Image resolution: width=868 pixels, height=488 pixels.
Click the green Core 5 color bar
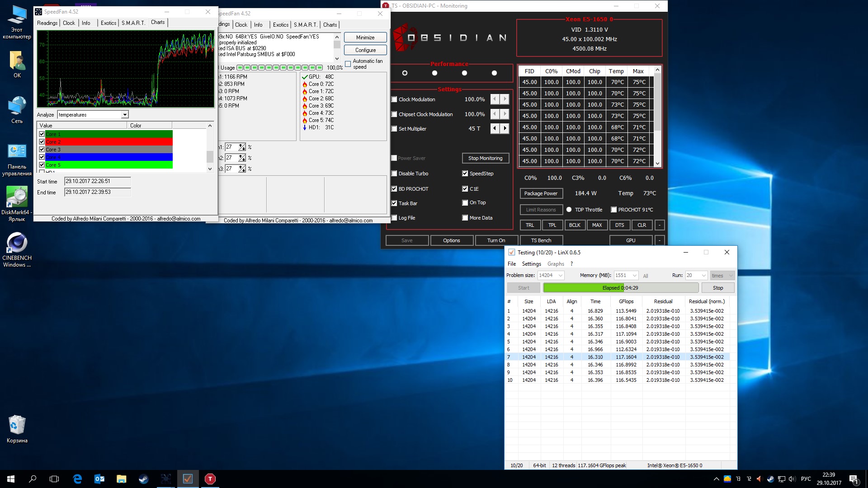click(x=108, y=165)
